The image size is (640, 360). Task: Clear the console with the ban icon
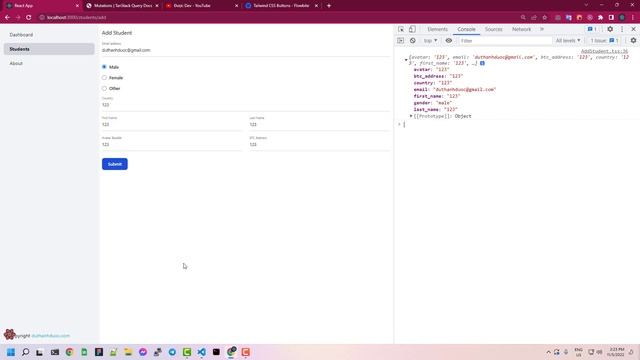413,41
